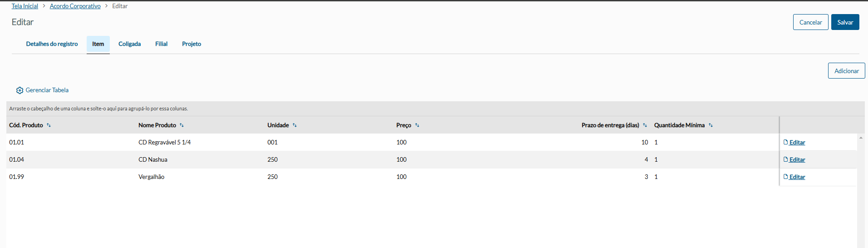Sort by Prazo de entrega column arrows

click(645, 125)
